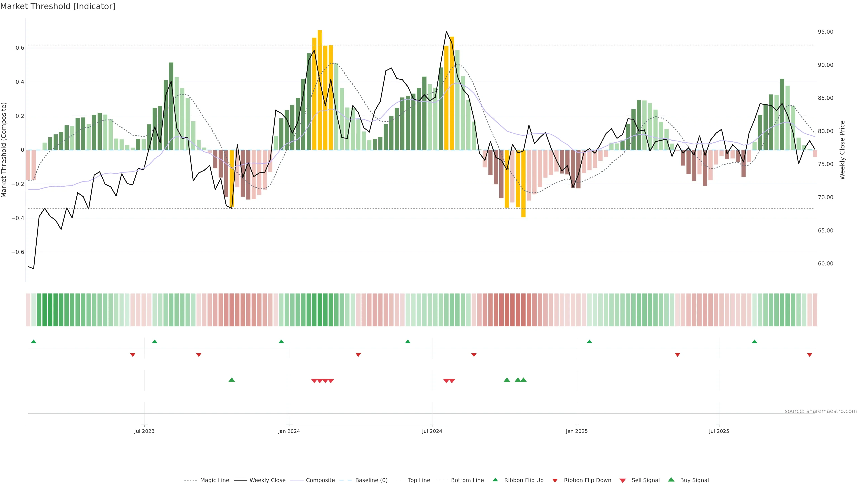868x488 pixels.
Task: Click the Top Line legend label
Action: click(419, 480)
